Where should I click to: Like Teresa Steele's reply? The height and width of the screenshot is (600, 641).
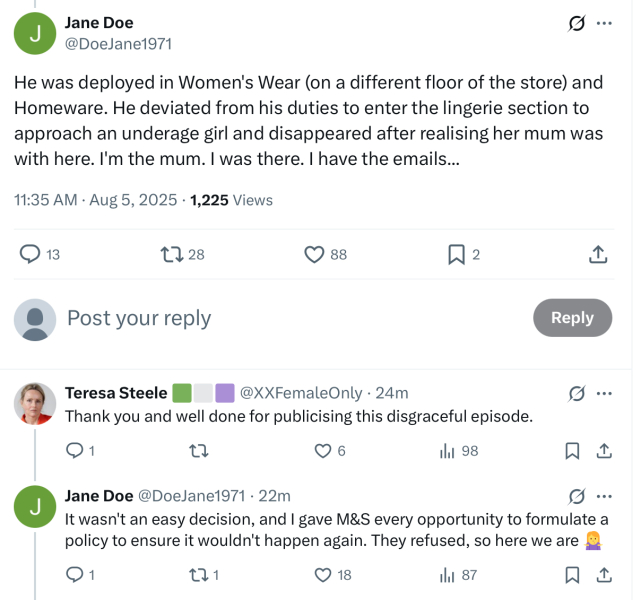pos(323,451)
